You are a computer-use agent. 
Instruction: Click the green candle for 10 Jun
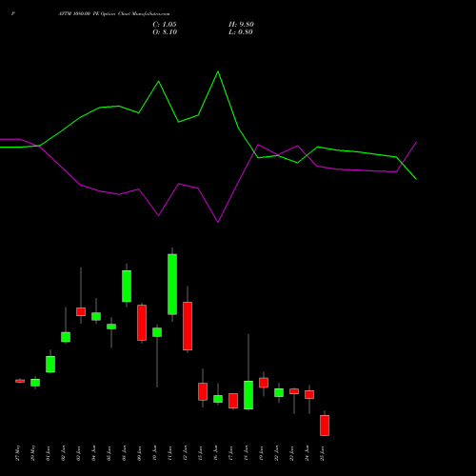coord(157,332)
